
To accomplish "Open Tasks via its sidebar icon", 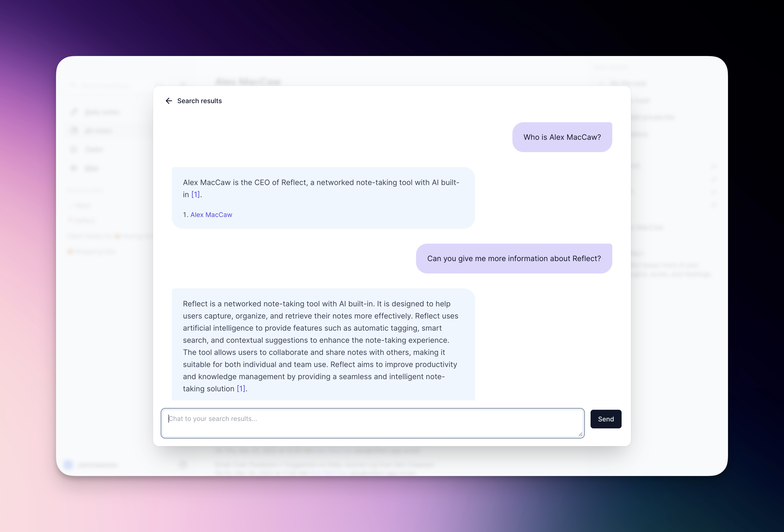I will click(x=74, y=149).
